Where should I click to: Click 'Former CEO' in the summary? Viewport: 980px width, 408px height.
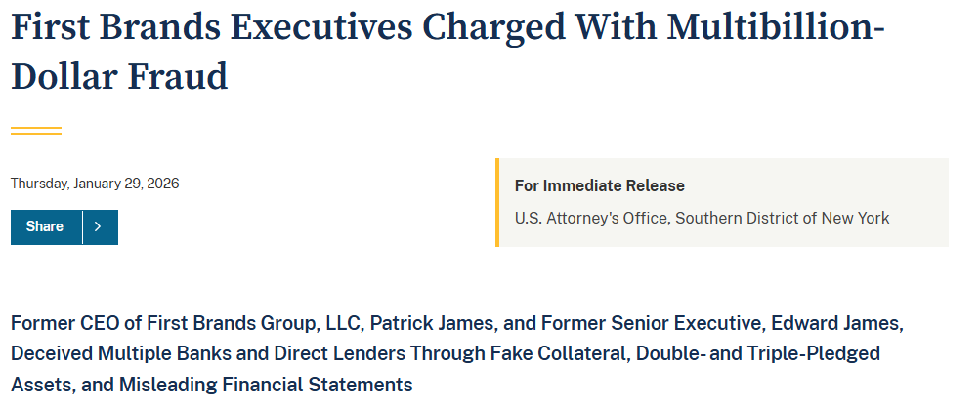tap(59, 323)
